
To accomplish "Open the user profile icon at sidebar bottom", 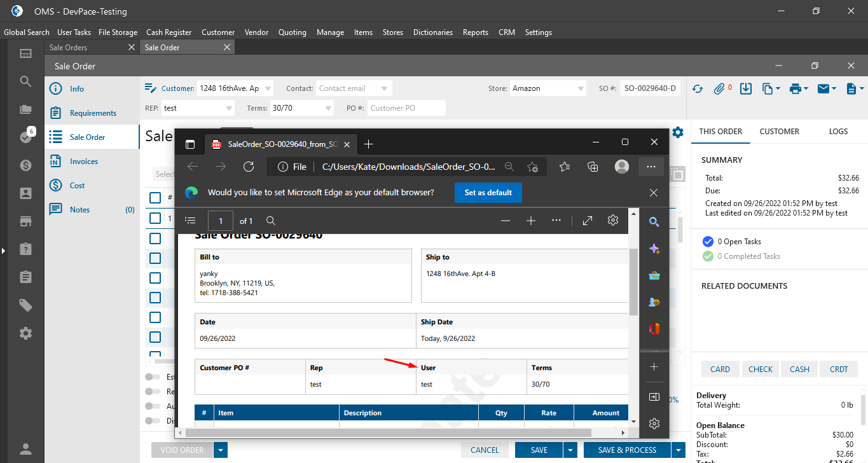I will [25, 449].
